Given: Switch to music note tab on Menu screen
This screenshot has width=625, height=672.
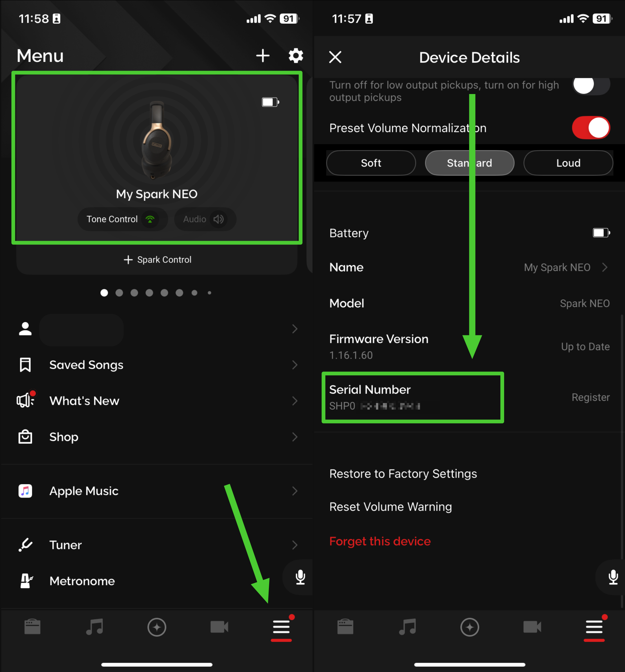Looking at the screenshot, I should click(95, 627).
